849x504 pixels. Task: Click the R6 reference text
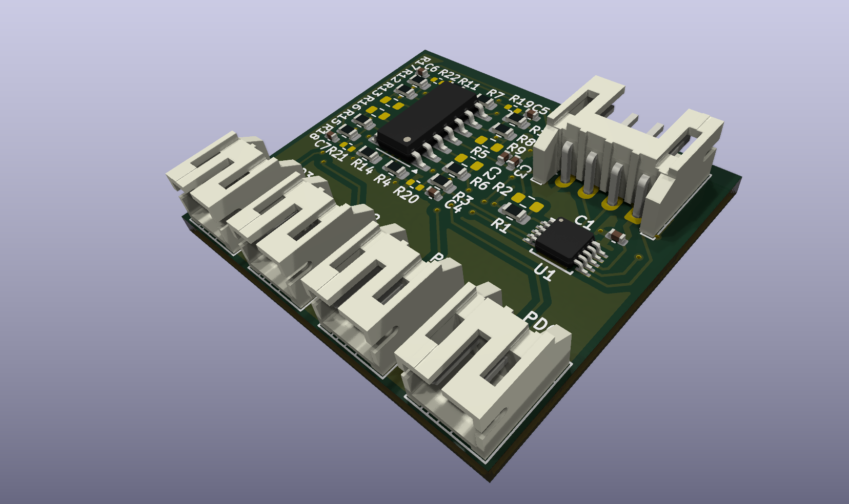coord(479,182)
